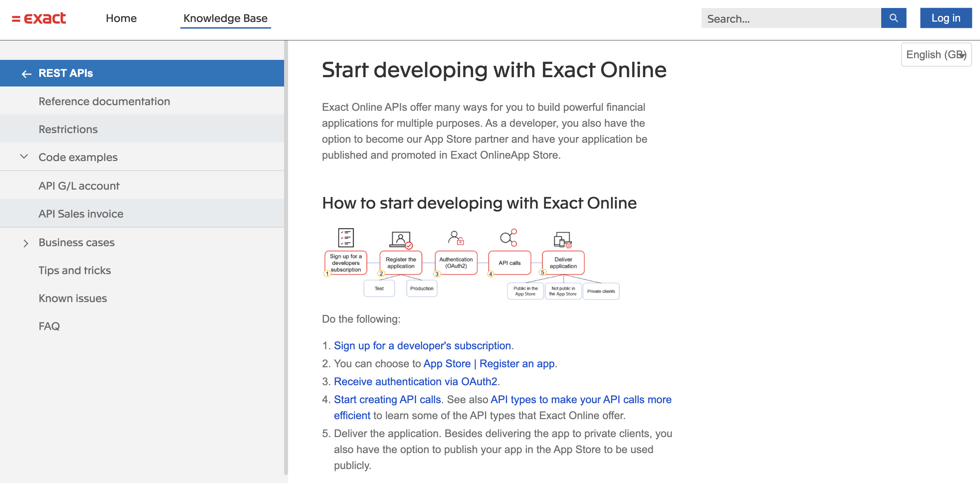The height and width of the screenshot is (483, 980).
Task: Click the Log in button
Action: (946, 18)
